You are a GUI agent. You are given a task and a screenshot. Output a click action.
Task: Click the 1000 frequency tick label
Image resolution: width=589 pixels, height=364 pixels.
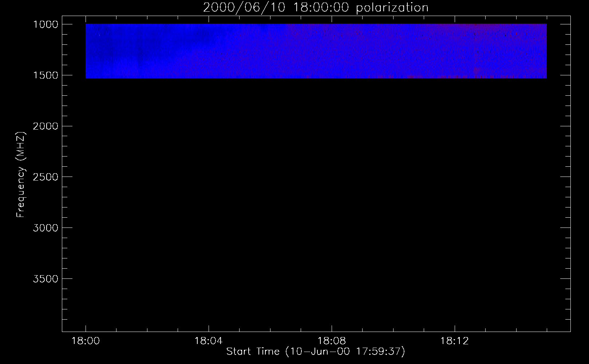point(46,24)
